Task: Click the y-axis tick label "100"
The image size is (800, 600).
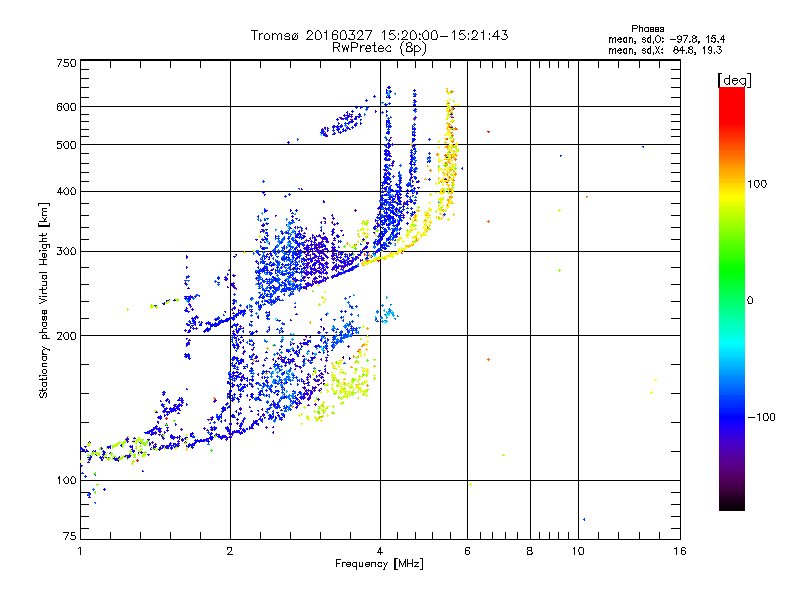Action: tap(67, 480)
